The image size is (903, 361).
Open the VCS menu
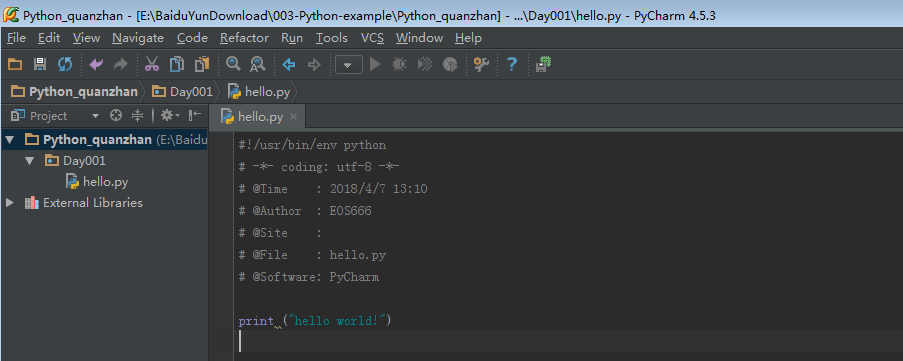click(x=373, y=38)
